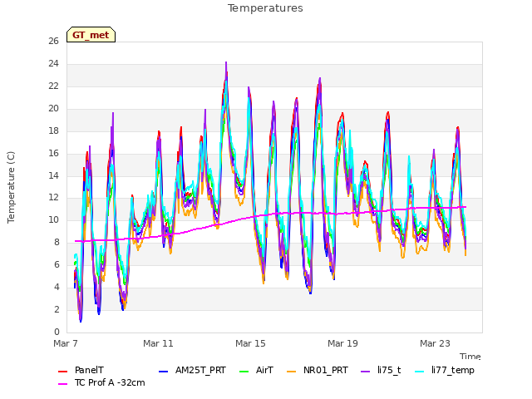Select the TC Prof A -32cm legend label
Viewport: 532px width, 399px height.
pos(110,382)
